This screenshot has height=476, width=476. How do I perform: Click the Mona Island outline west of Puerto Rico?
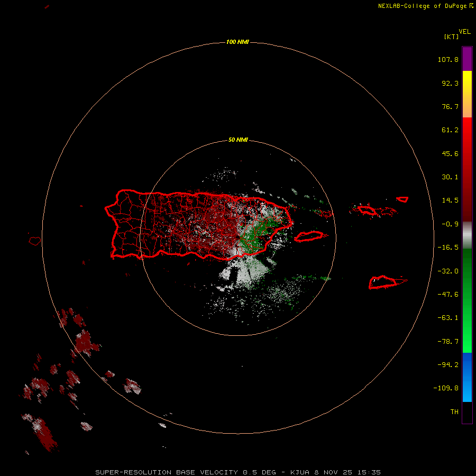(x=35, y=241)
